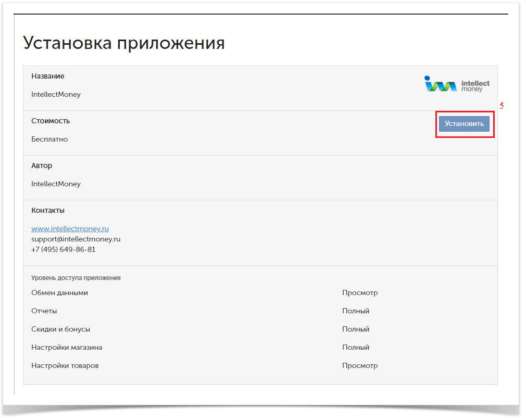Click the Уровень доступа приложения heading
The image size is (526, 420).
[x=76, y=278]
